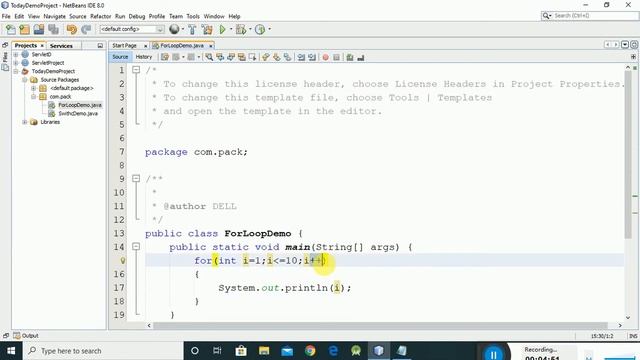Expand the Libraries node

pyautogui.click(x=25, y=122)
